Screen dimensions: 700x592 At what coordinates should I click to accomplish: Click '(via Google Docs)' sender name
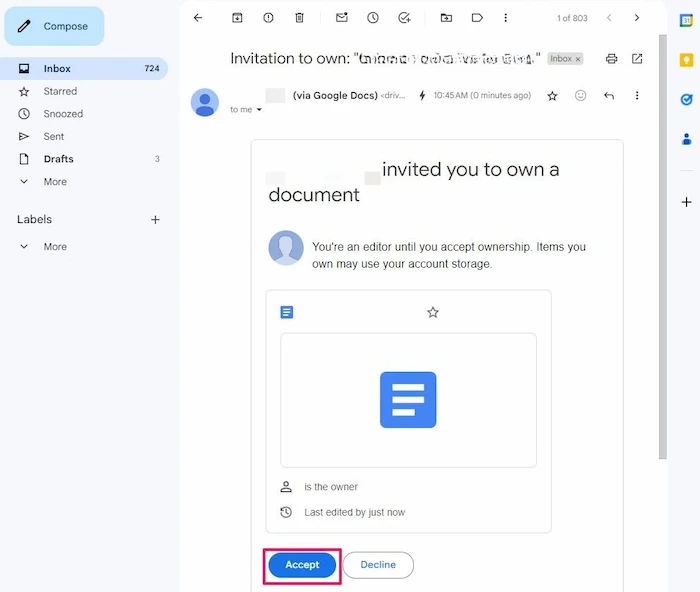(x=335, y=96)
